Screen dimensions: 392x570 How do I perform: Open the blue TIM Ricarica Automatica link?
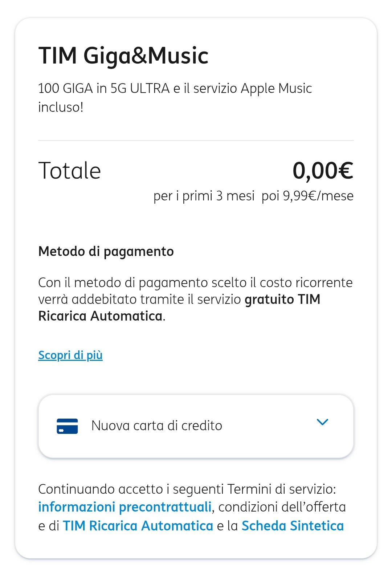point(138,526)
